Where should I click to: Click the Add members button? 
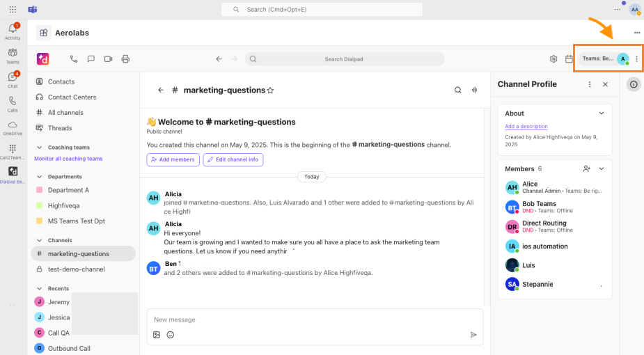173,159
